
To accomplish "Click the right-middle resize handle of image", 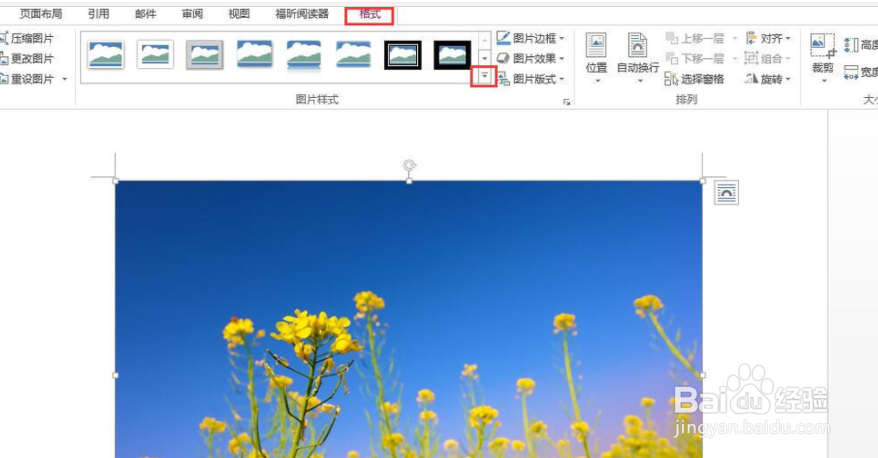I will (703, 375).
